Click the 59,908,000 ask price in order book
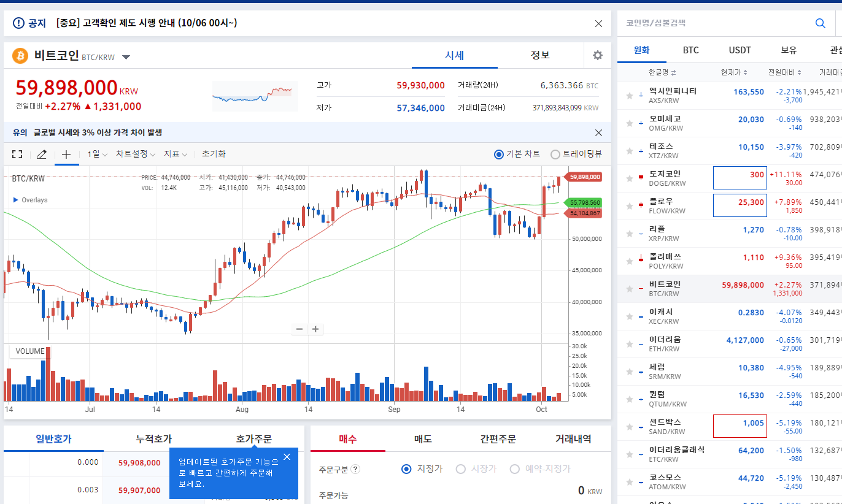Screen dimensions: 842x504 (x=139, y=463)
